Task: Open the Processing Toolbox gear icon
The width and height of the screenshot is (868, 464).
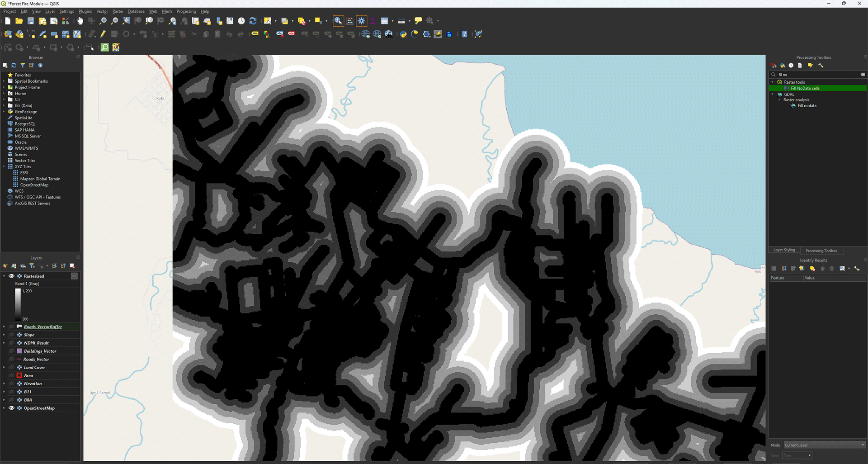Action: [x=362, y=21]
